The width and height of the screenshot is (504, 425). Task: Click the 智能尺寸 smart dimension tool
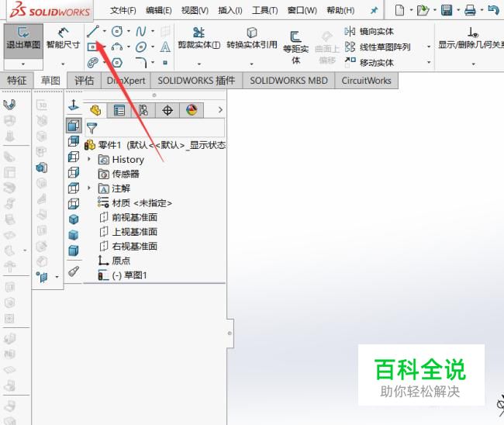pyautogui.click(x=63, y=38)
